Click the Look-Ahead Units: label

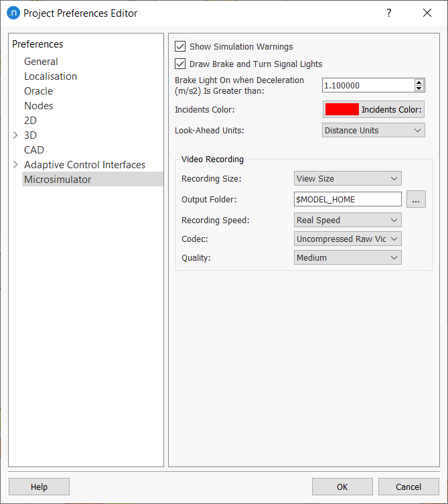click(210, 131)
